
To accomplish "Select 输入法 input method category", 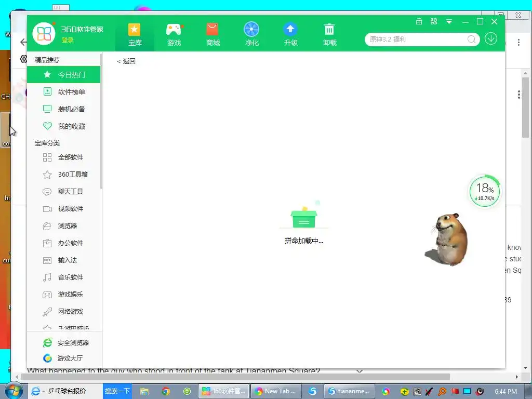I will (x=64, y=260).
